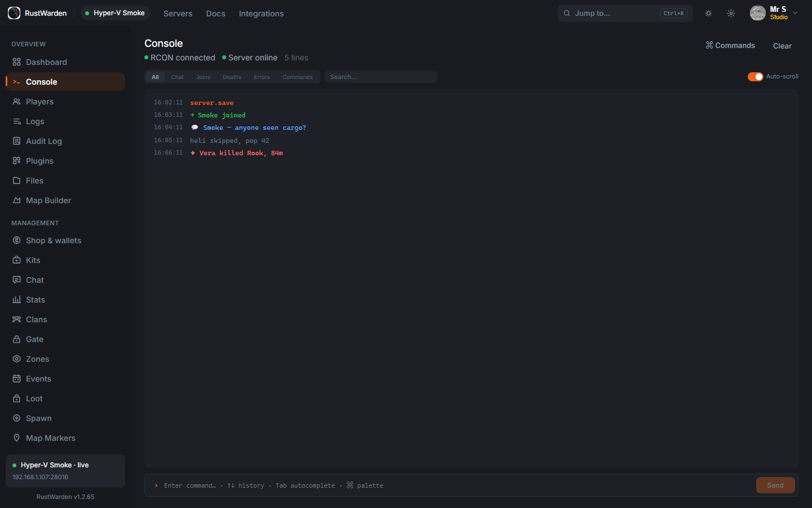812x508 pixels.
Task: Open Gate via its lock icon
Action: [x=16, y=339]
